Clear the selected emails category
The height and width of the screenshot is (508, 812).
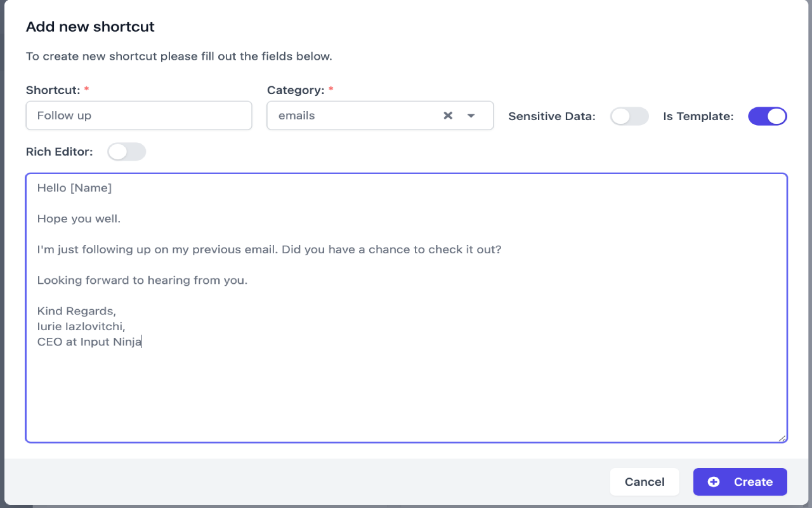tap(448, 116)
